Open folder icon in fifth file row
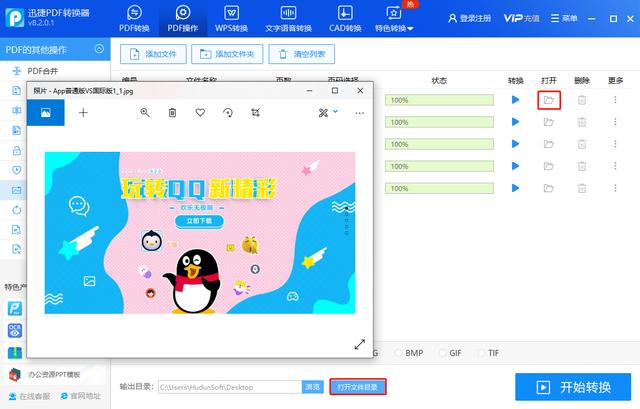 coord(549,188)
